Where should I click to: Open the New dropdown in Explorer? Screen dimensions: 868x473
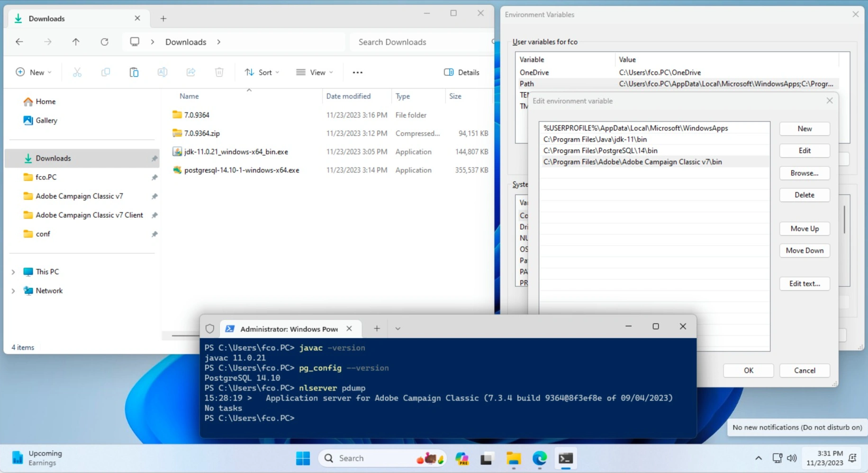(x=34, y=72)
